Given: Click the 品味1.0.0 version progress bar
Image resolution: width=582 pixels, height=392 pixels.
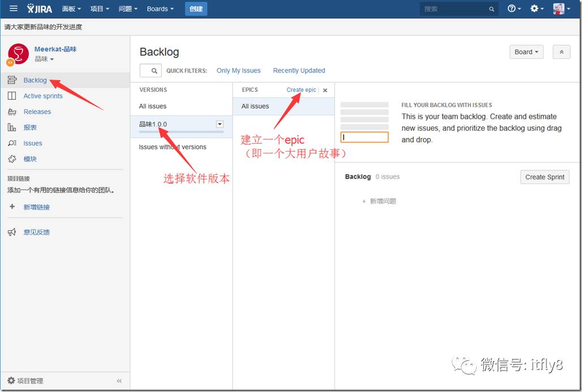Looking at the screenshot, I should coord(182,132).
